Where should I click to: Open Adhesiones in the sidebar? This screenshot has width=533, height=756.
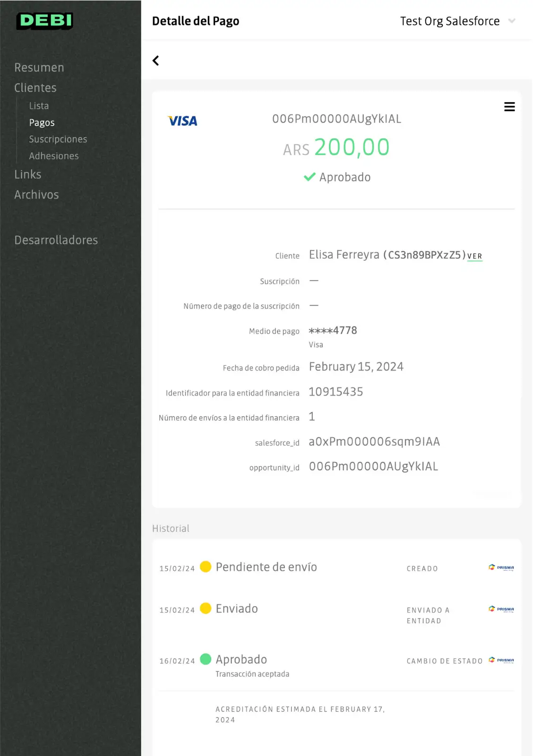tap(54, 156)
